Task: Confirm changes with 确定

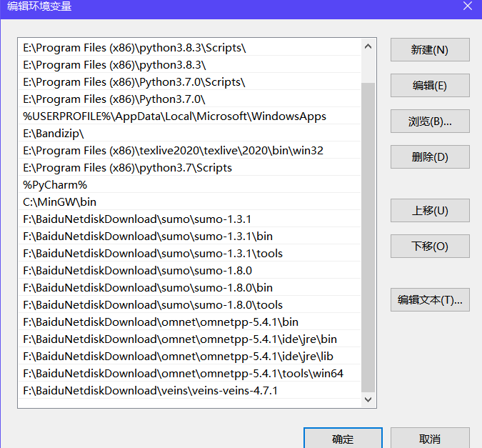Action: tap(343, 438)
